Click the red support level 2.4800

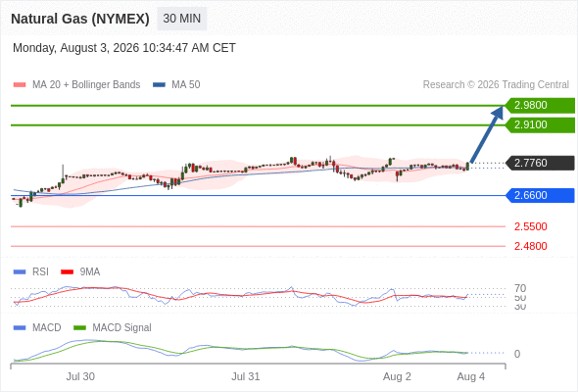(x=530, y=246)
